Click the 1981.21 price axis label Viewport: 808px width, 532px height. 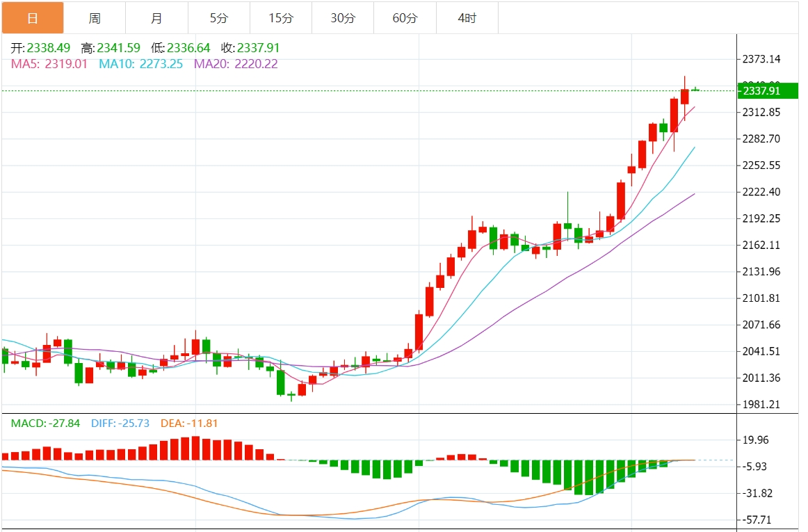(x=761, y=404)
